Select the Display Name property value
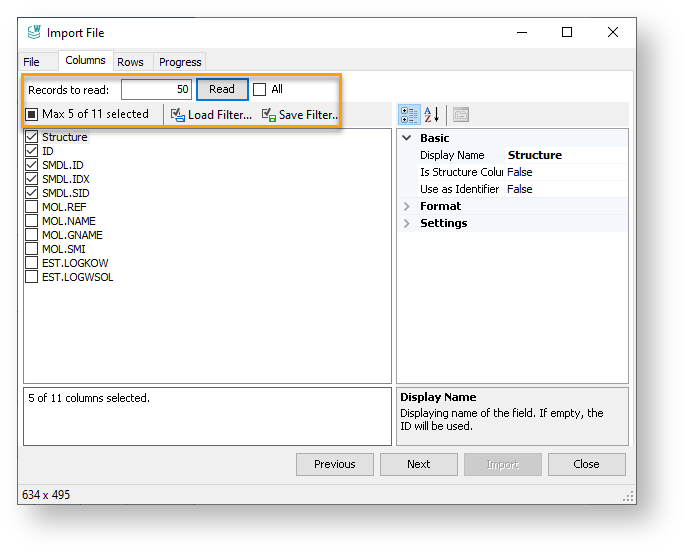Screen dimensions: 685x553 (x=565, y=156)
